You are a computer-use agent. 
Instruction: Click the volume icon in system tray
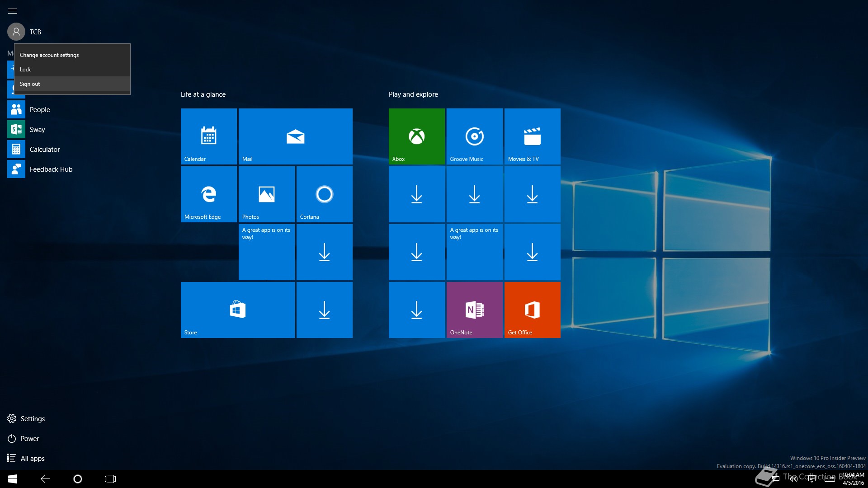(794, 479)
